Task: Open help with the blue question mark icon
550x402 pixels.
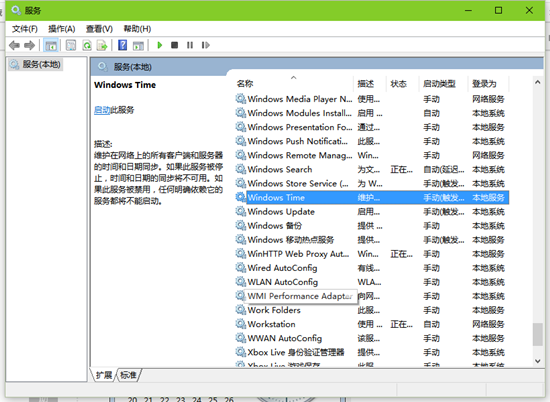Action: click(x=122, y=45)
